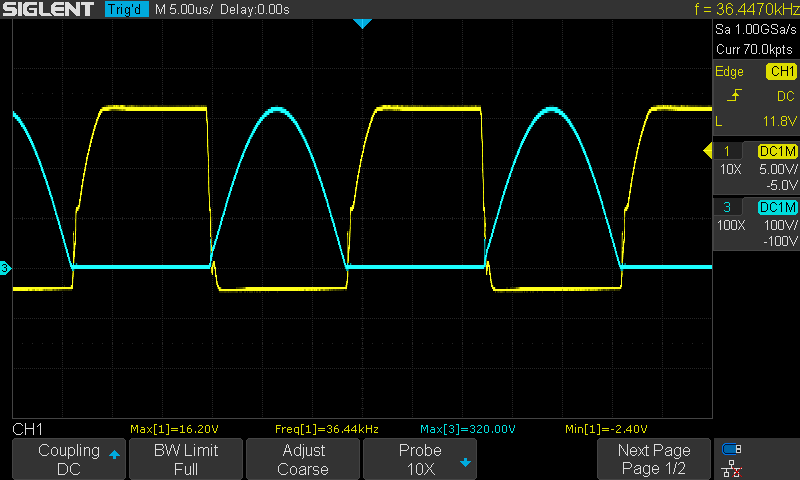Select the SIGLENT logo
Viewport: 800px width, 480px height.
tap(48, 9)
